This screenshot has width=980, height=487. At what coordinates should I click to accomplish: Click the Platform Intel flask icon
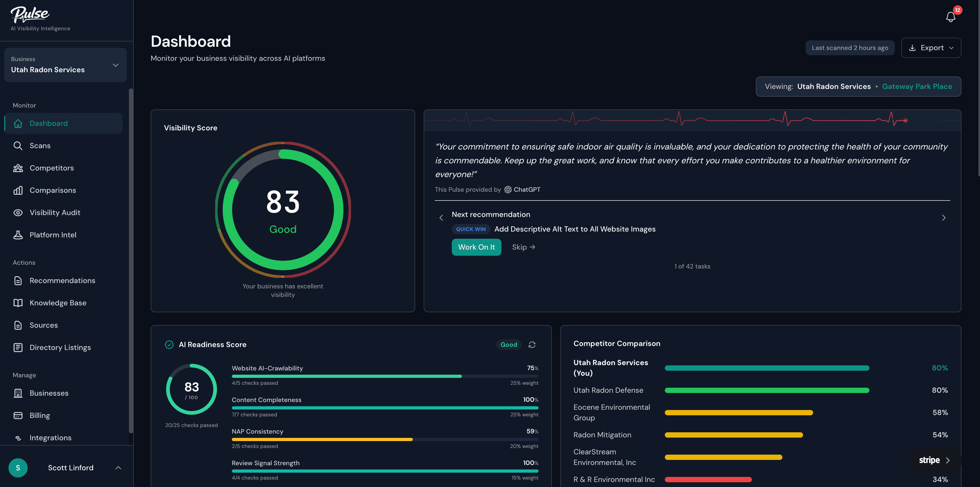click(x=18, y=235)
